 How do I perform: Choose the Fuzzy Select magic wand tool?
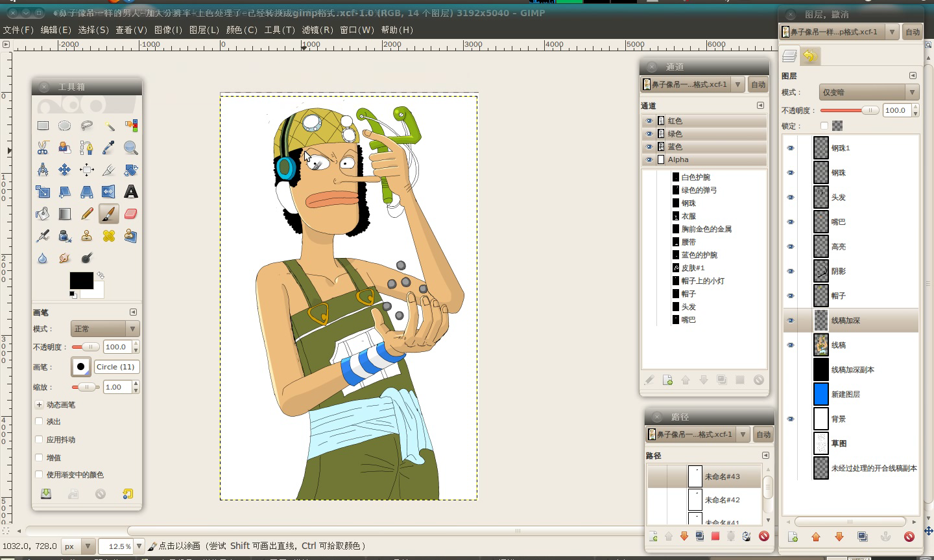tap(108, 126)
